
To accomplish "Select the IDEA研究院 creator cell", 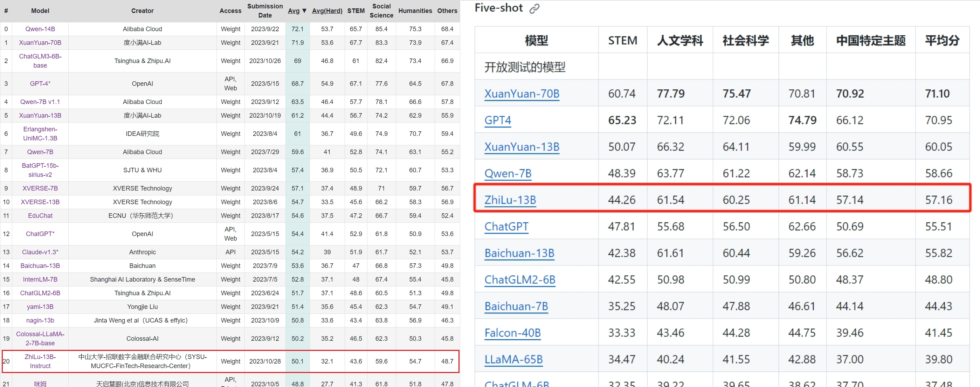I will 143,134.
